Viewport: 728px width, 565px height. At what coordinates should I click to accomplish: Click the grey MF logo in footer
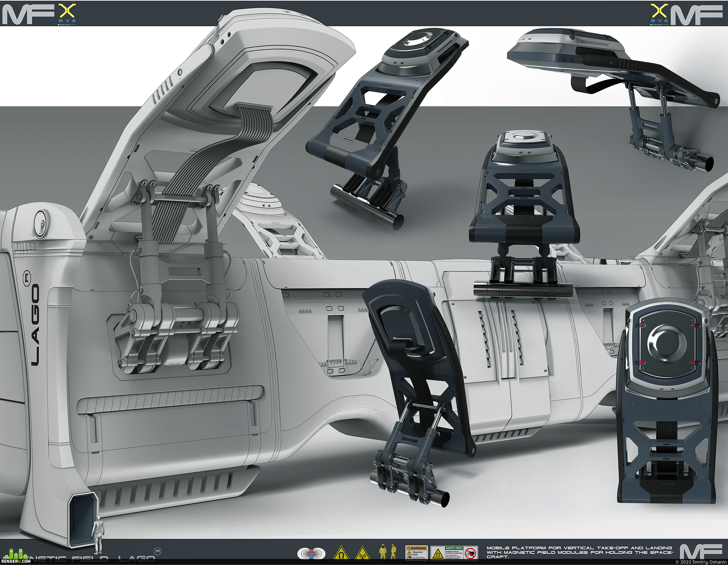[701, 551]
